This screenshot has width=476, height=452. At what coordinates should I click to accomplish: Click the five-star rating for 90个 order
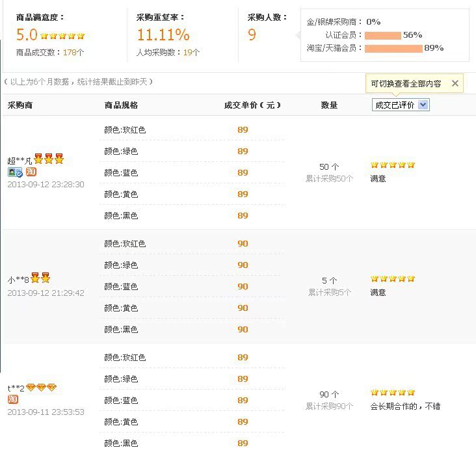click(393, 393)
